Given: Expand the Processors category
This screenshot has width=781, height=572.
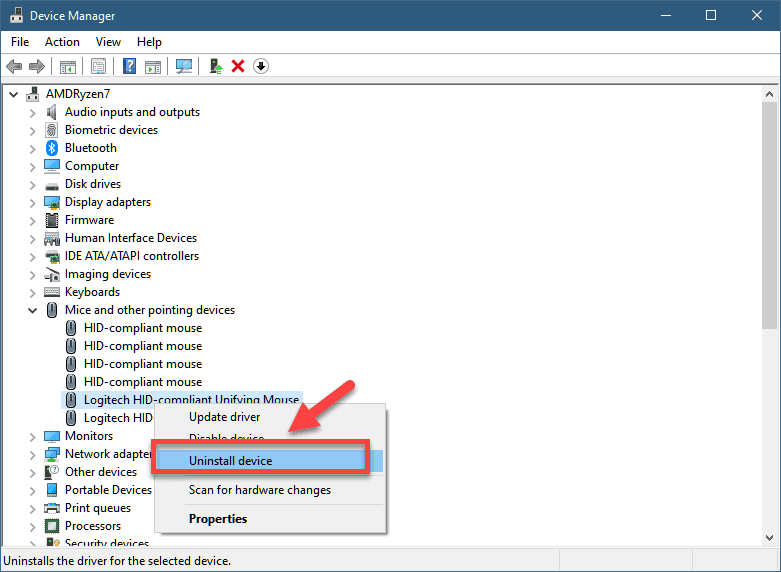Looking at the screenshot, I should pos(32,527).
